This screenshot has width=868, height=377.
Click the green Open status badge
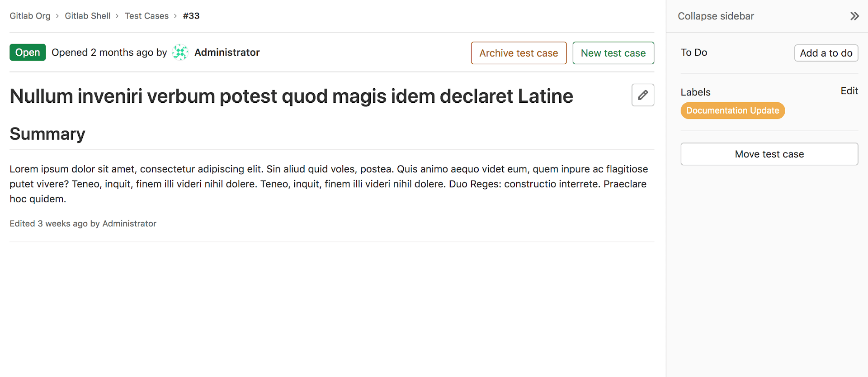coord(28,52)
